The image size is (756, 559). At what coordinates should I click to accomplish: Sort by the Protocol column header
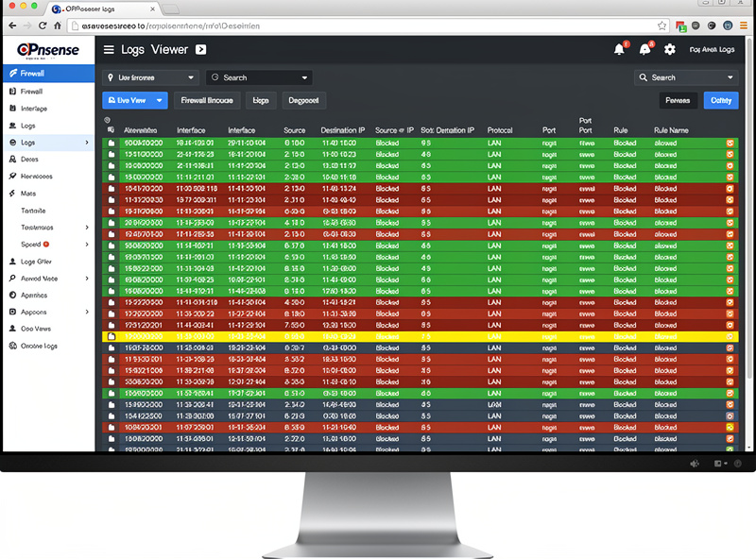coord(500,130)
